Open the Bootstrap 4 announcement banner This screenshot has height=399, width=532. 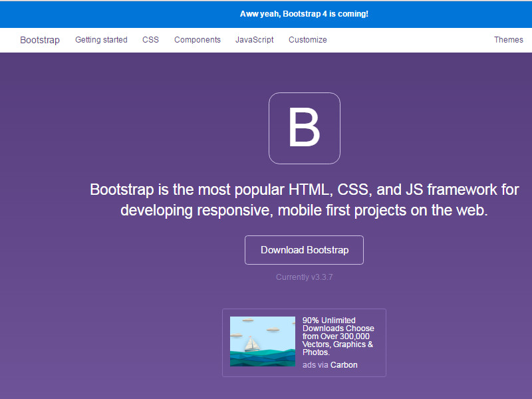[304, 14]
